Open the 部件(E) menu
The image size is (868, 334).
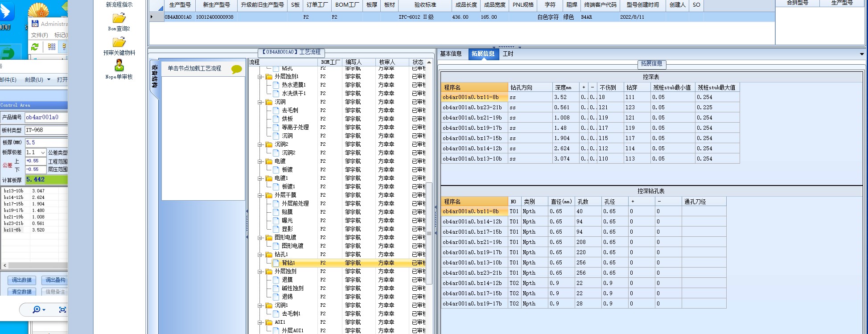(x=8, y=80)
